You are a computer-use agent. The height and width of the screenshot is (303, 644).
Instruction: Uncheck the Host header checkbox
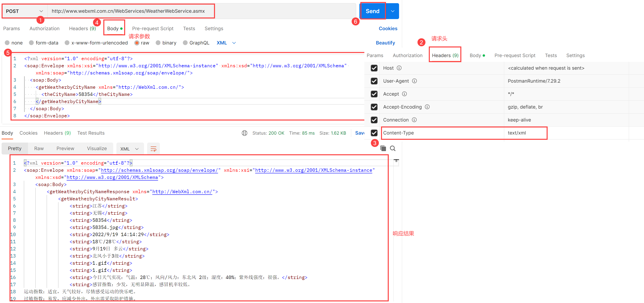[x=374, y=68]
